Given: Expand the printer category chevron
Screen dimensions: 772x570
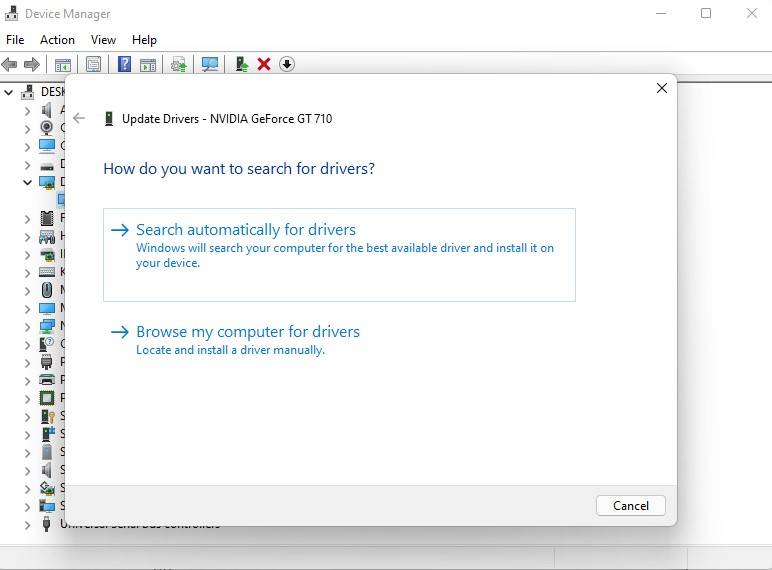Looking at the screenshot, I should 27,380.
